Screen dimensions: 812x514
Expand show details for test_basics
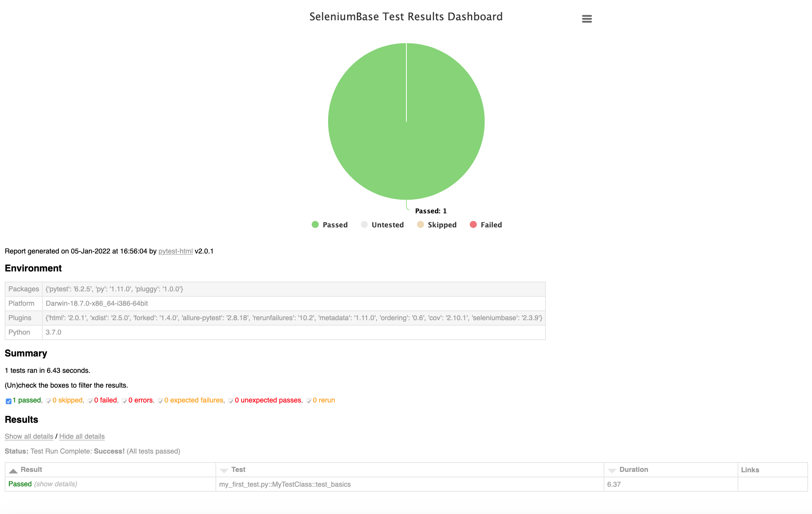click(x=55, y=484)
